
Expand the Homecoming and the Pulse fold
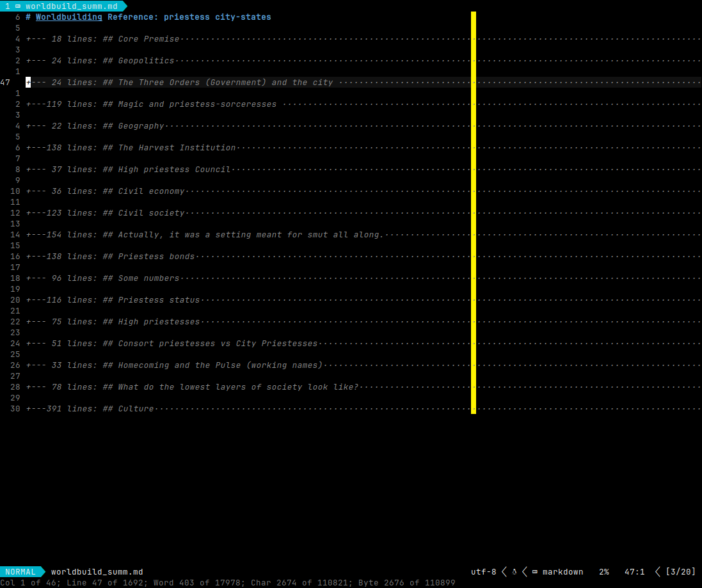coord(363,365)
